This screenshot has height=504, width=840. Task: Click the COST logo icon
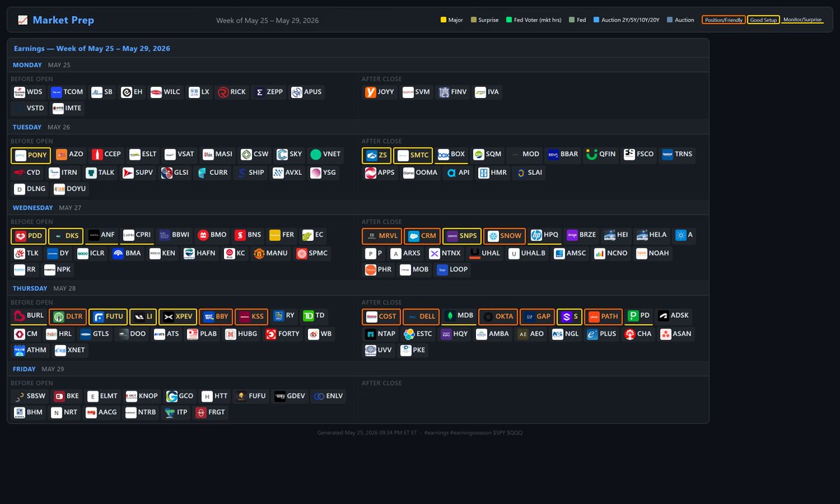[x=371, y=316]
